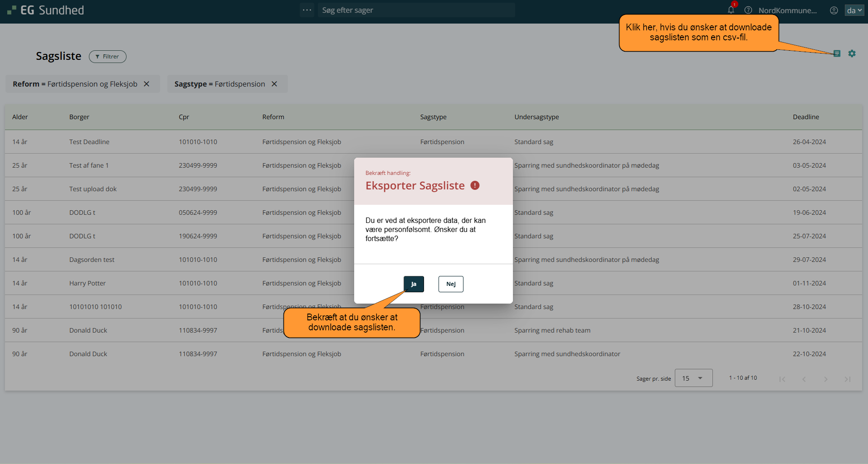Click the export case list CSV icon
The image size is (868, 464).
837,53
